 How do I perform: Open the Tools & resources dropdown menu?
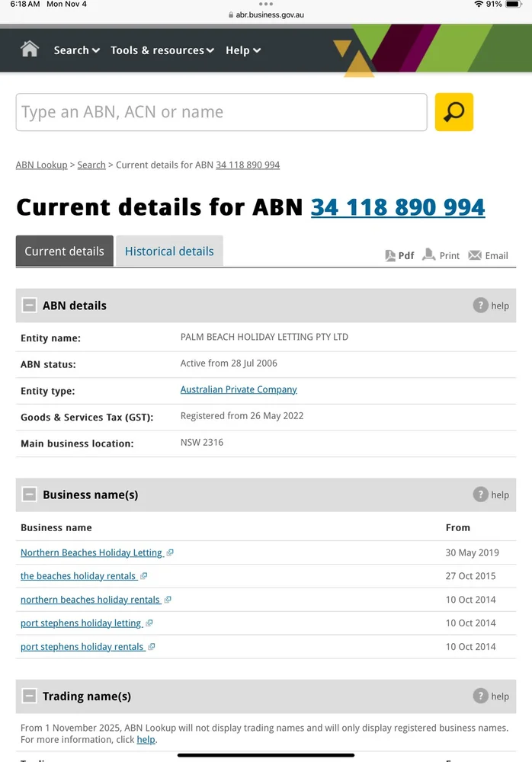click(162, 50)
